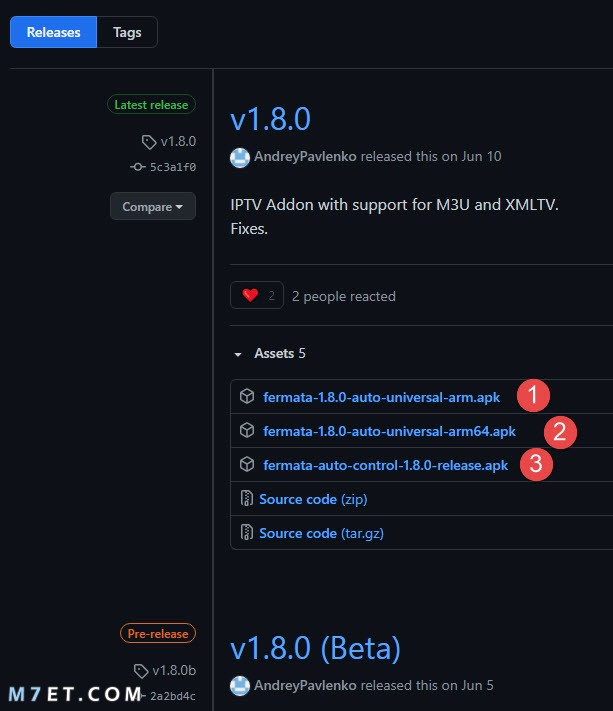
Task: Click 'released this on Jun 5' text
Action: click(427, 685)
